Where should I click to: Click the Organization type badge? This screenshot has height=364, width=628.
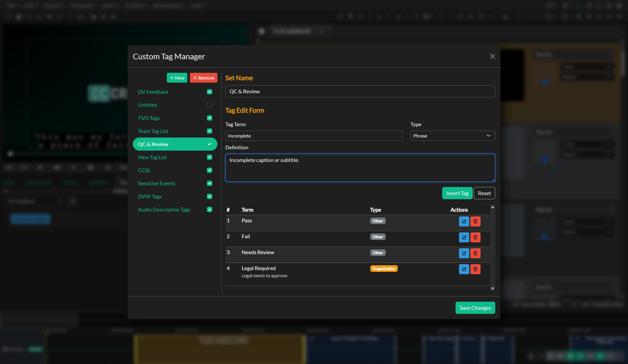pyautogui.click(x=384, y=269)
